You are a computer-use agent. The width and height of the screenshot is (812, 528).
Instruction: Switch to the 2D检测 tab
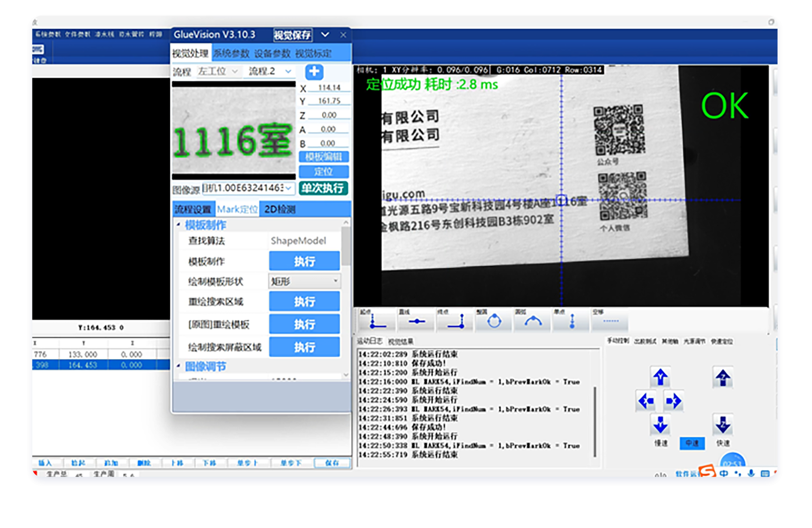coord(280,209)
